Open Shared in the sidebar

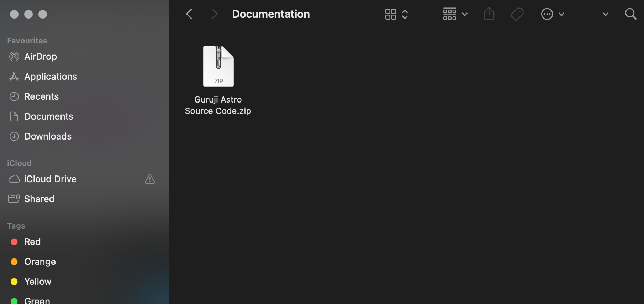click(39, 199)
